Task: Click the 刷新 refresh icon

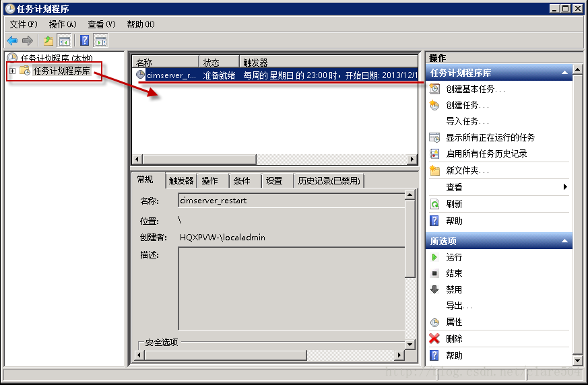Action: [434, 204]
